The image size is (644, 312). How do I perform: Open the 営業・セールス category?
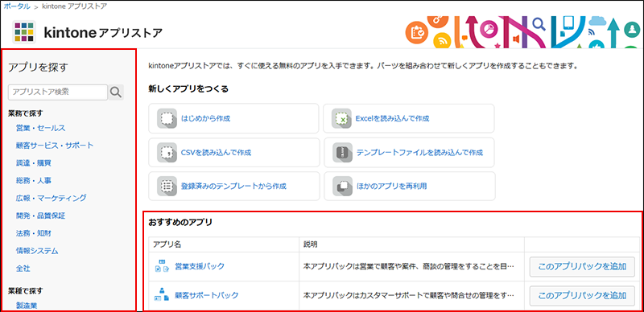(41, 128)
